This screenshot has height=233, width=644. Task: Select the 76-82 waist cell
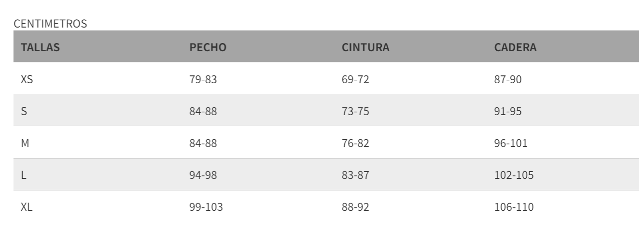(355, 143)
